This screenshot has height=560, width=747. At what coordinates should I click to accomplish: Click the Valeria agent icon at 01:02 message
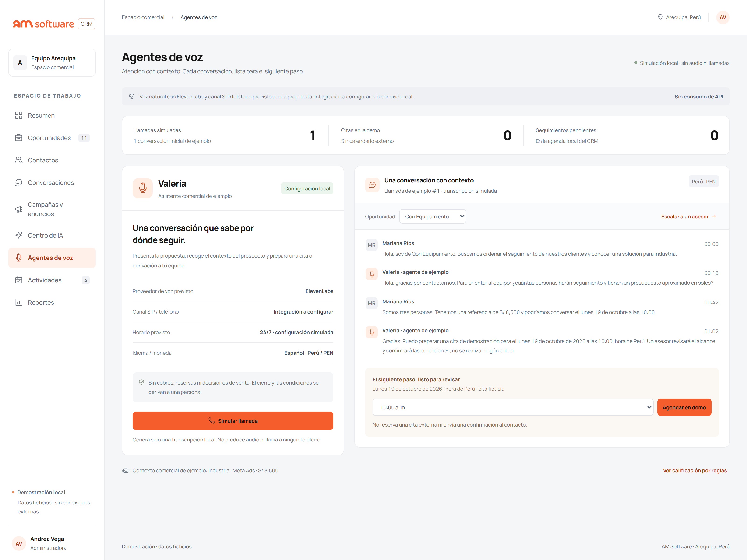coord(371,332)
